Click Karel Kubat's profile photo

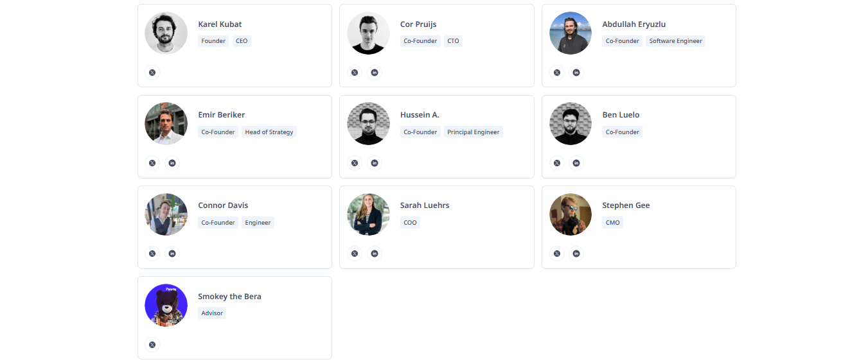tap(166, 33)
